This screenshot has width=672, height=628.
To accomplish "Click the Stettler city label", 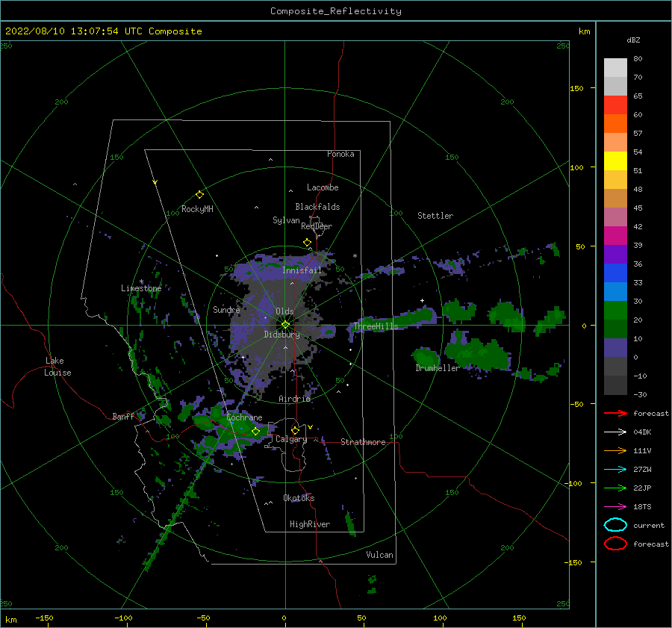I will click(x=435, y=216).
